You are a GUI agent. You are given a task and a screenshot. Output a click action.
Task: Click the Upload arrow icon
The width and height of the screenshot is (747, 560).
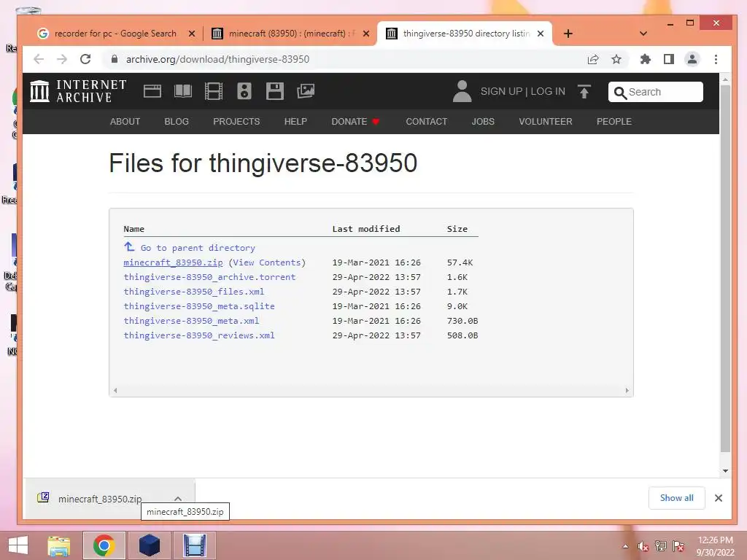[x=584, y=91]
